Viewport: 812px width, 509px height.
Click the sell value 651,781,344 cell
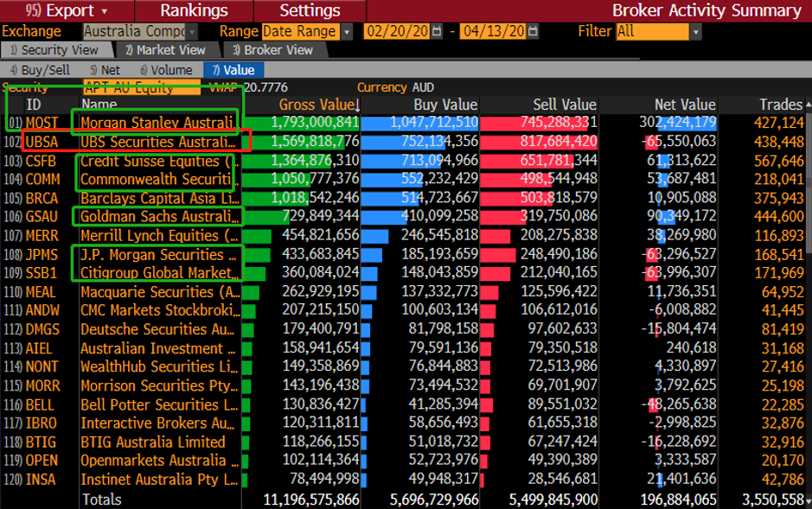(559, 161)
